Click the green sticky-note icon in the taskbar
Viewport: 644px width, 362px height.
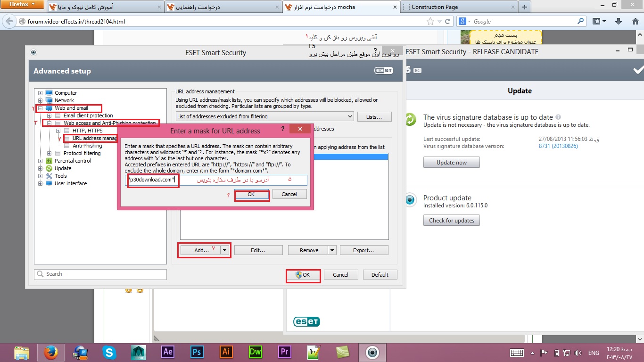(x=343, y=352)
